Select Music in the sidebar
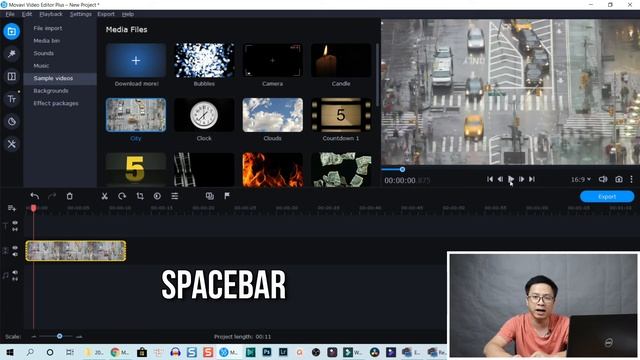This screenshot has width=640, height=360. (41, 66)
